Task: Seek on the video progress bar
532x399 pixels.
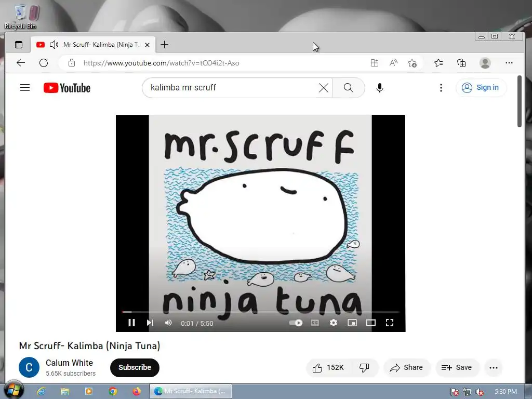Action: click(x=261, y=312)
